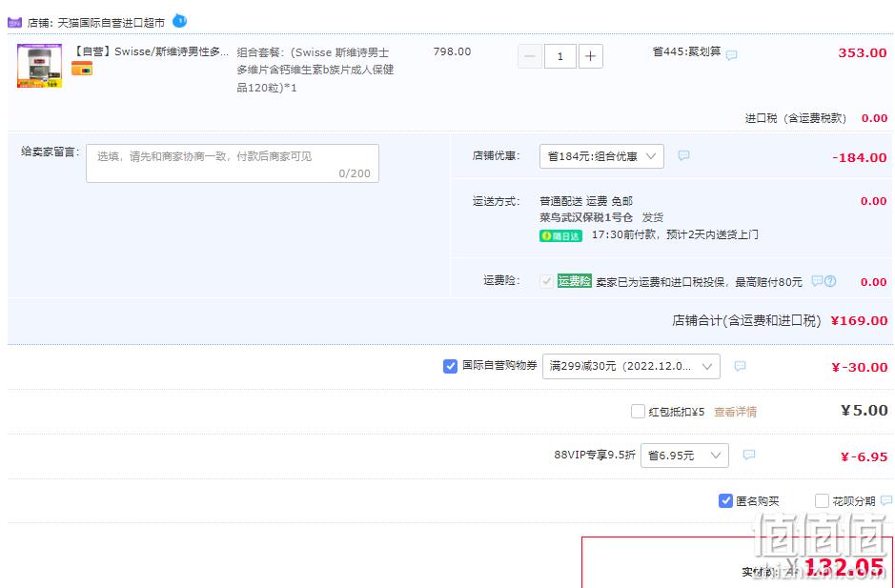
Task: Click the question mark help icon for 运费险
Action: coord(830,281)
